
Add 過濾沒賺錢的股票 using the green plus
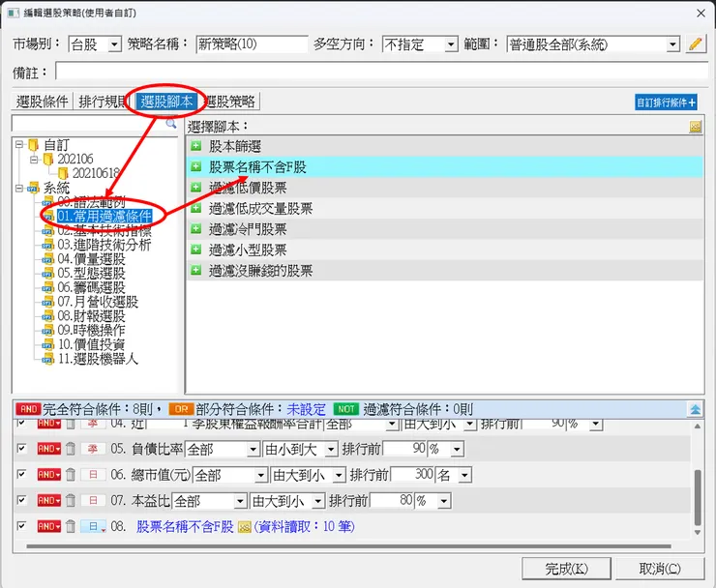point(195,270)
